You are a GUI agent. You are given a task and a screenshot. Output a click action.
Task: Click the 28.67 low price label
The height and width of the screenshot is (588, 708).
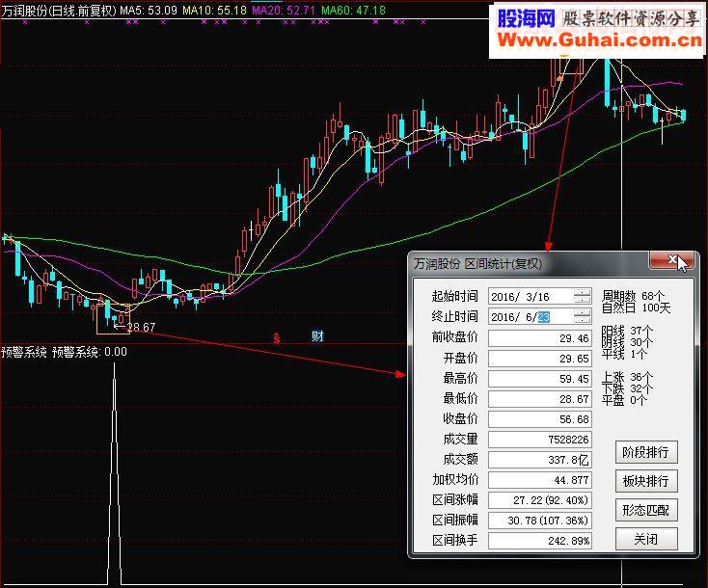pos(142,327)
